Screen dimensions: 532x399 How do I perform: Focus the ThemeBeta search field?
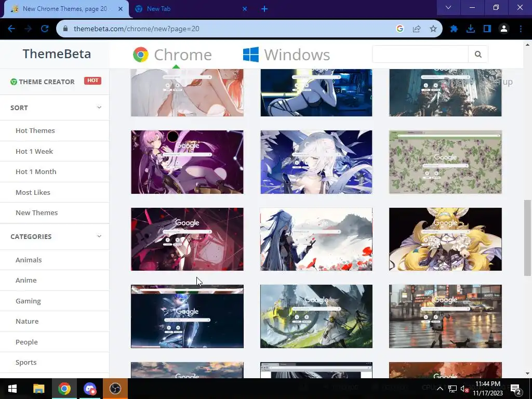tap(420, 54)
